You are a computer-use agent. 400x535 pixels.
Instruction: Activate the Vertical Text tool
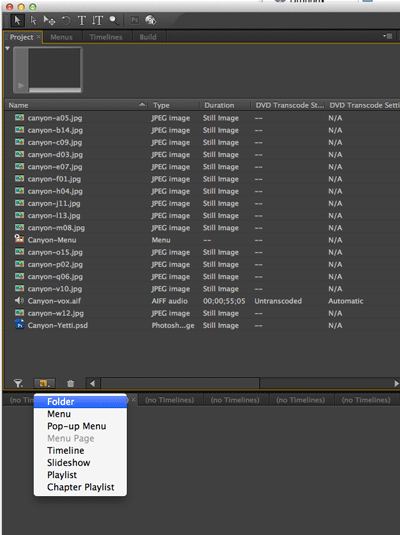click(97, 20)
